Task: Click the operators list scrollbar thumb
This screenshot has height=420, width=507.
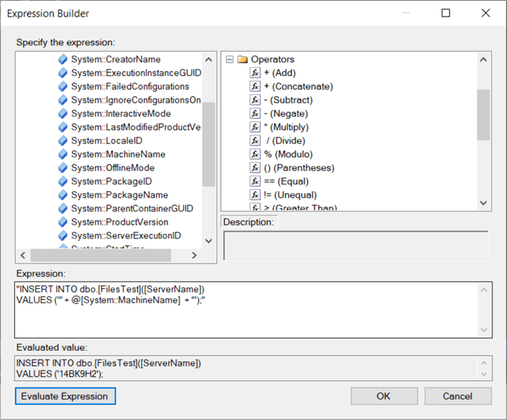Action: (484, 115)
